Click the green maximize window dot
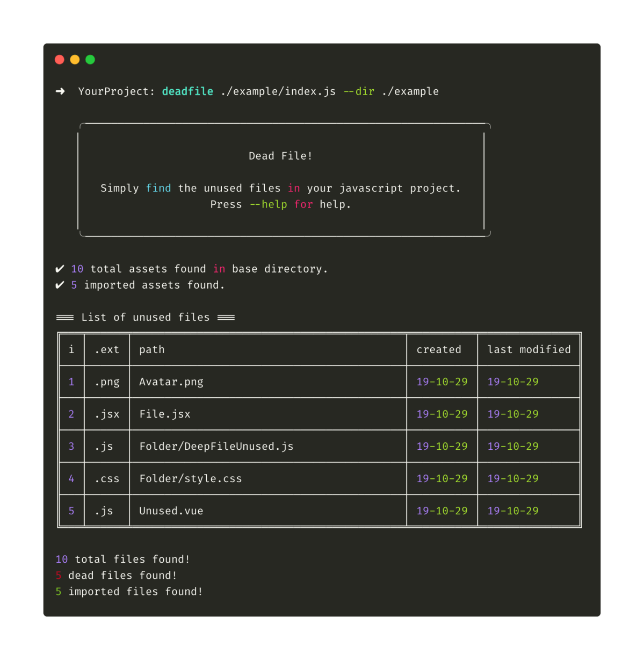Screen dimensions: 644x660 pos(90,60)
